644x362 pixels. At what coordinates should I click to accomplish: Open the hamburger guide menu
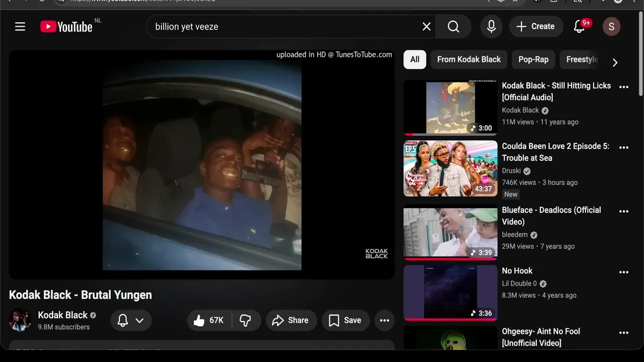click(20, 27)
